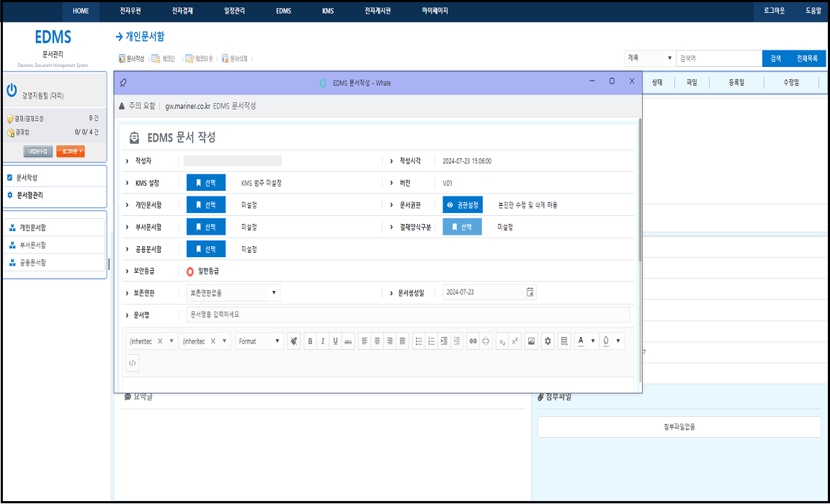Open KMS top menu
830x504 pixels.
click(329, 11)
